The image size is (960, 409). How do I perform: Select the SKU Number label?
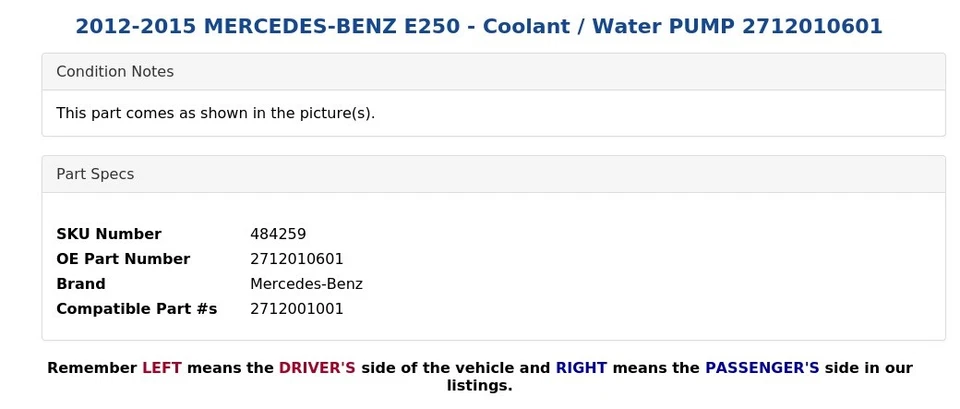click(x=108, y=234)
